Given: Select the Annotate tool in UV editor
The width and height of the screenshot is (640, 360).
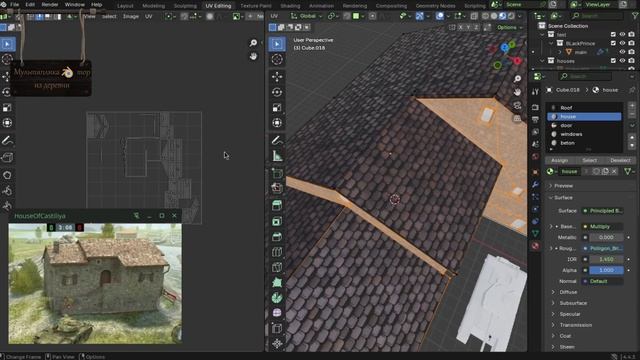Looking at the screenshot, I should [x=7, y=140].
